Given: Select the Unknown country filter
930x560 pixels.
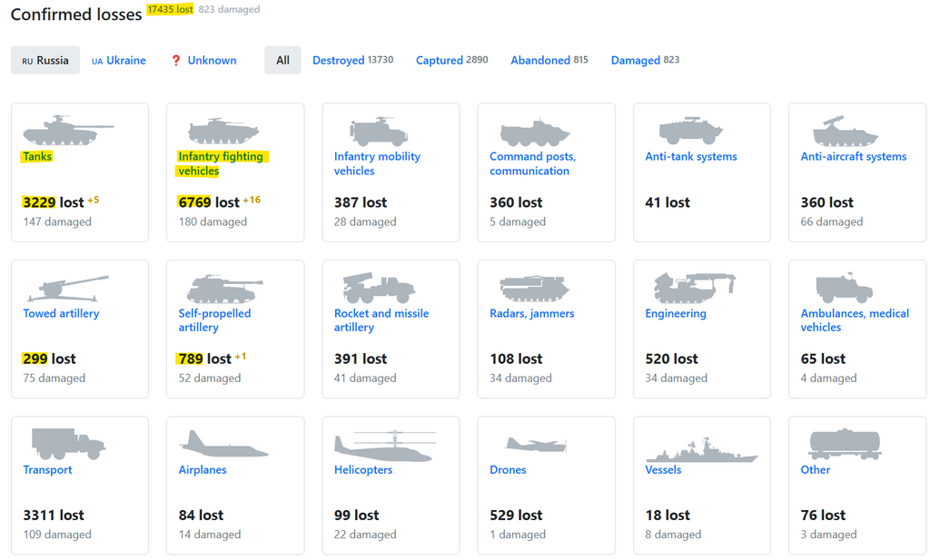Looking at the screenshot, I should [203, 60].
